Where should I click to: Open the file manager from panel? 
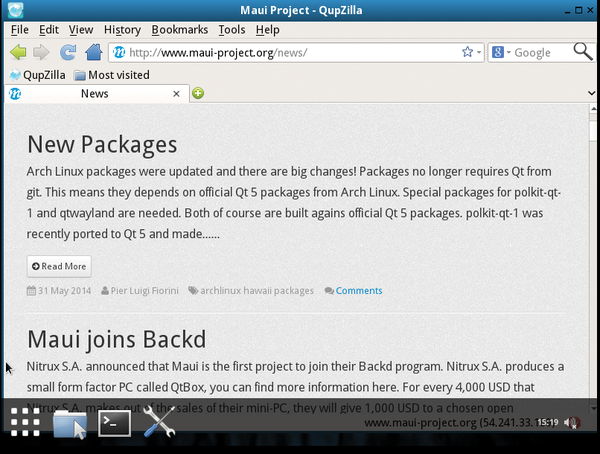tap(70, 423)
